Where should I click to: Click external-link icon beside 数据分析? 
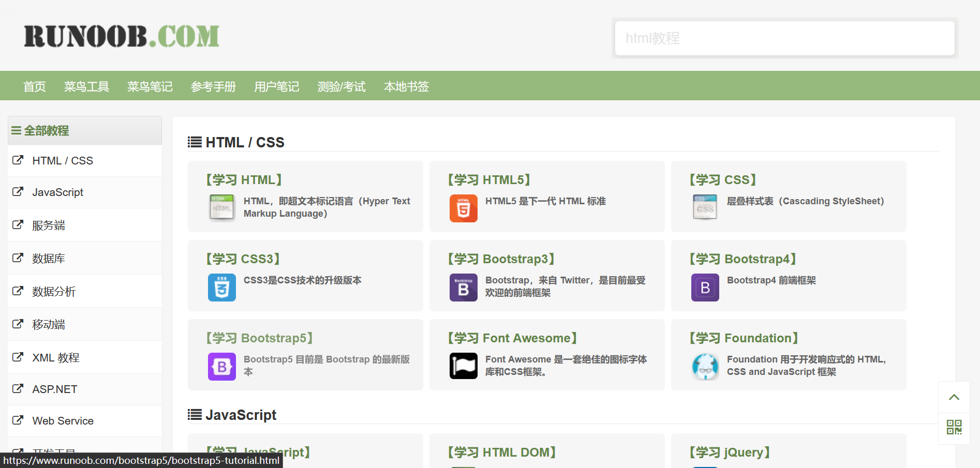(x=18, y=291)
